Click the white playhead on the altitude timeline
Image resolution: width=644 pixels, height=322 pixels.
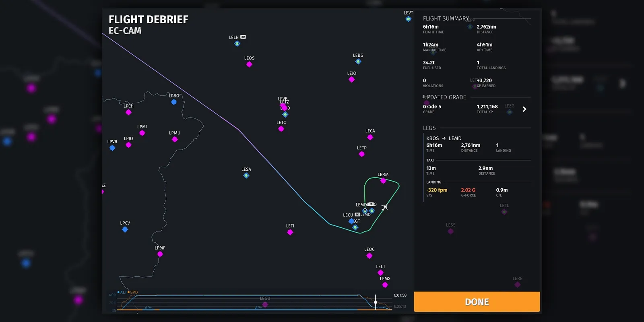tap(376, 302)
